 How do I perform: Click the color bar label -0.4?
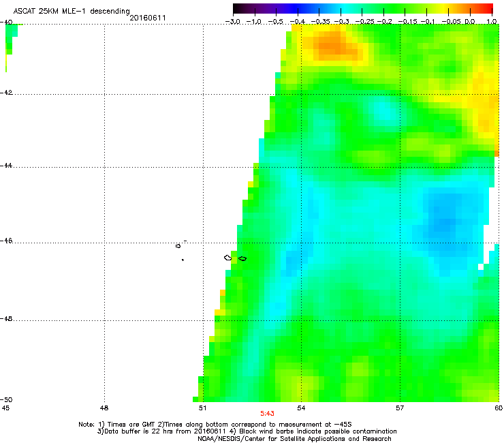pyautogui.click(x=298, y=22)
